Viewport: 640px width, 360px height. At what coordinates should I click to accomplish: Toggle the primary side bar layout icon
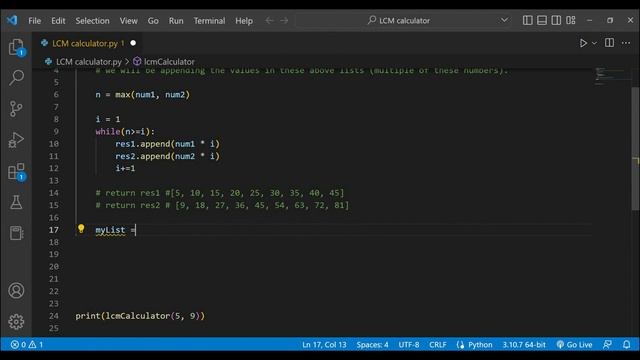pyautogui.click(x=527, y=20)
